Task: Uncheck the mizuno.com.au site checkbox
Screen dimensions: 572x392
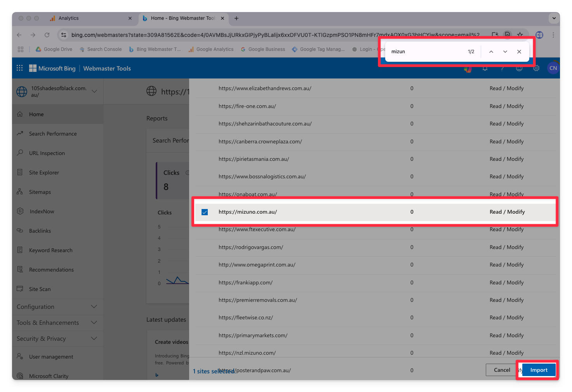Action: coord(205,212)
